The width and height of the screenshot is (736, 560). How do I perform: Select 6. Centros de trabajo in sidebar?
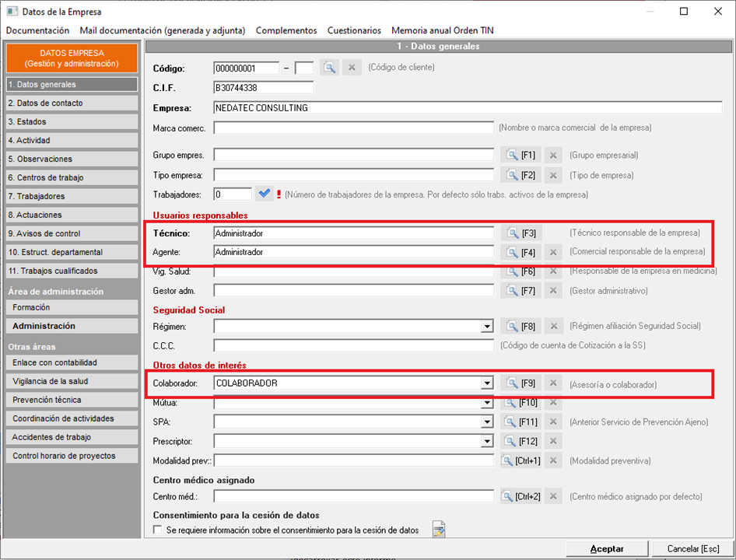(x=71, y=177)
